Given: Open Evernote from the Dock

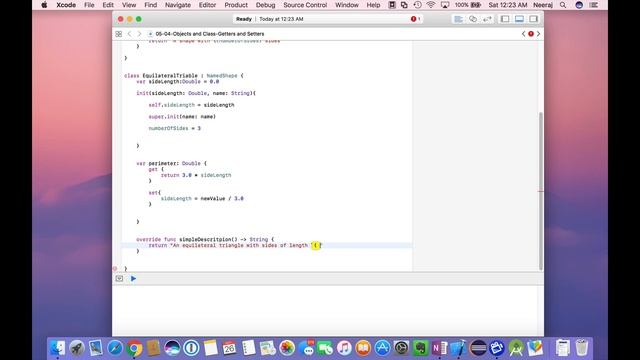Looking at the screenshot, I should [420, 348].
